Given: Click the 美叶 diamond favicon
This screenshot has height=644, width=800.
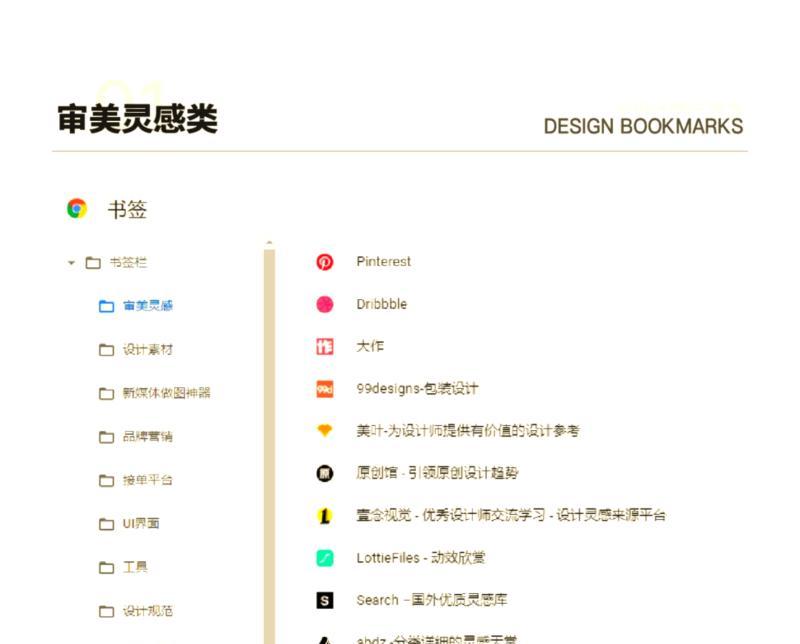Looking at the screenshot, I should click(x=325, y=431).
